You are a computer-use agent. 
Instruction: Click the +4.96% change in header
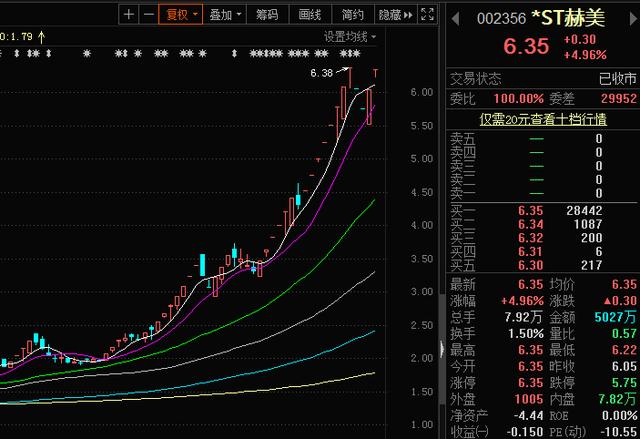coord(585,55)
